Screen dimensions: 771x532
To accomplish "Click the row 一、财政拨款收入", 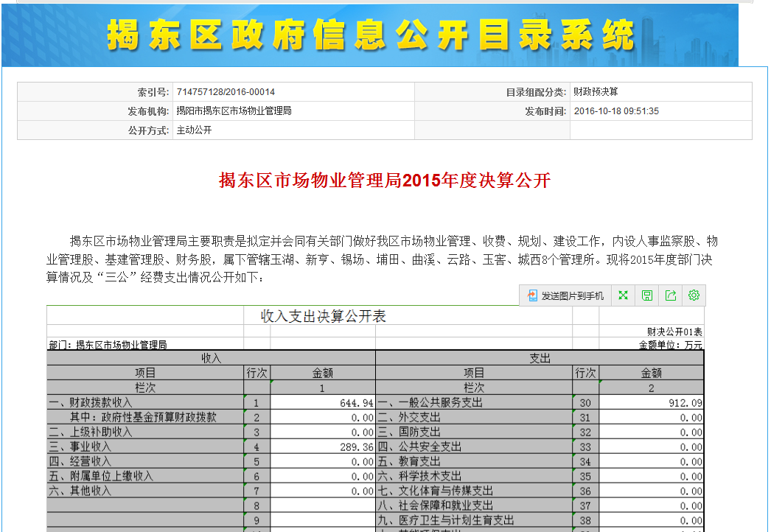I will point(91,403).
